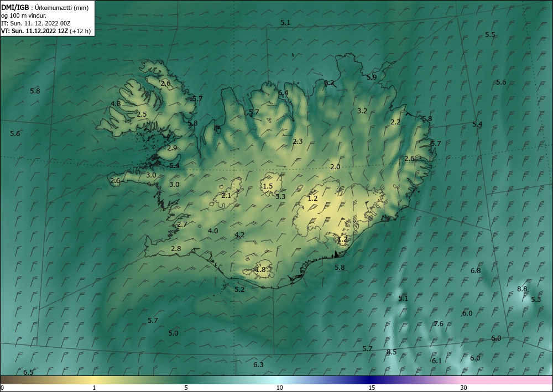Click the color scale label "0"
553x392 pixels.
pos(2,388)
